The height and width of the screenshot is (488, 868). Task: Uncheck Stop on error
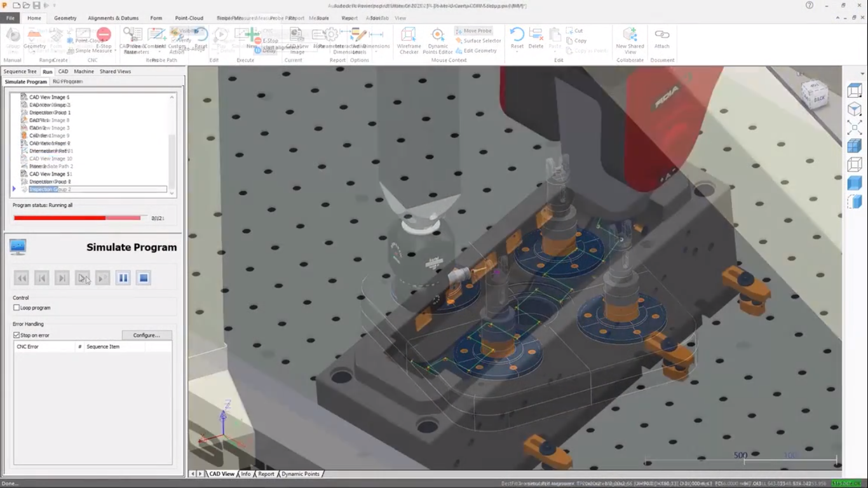[17, 335]
